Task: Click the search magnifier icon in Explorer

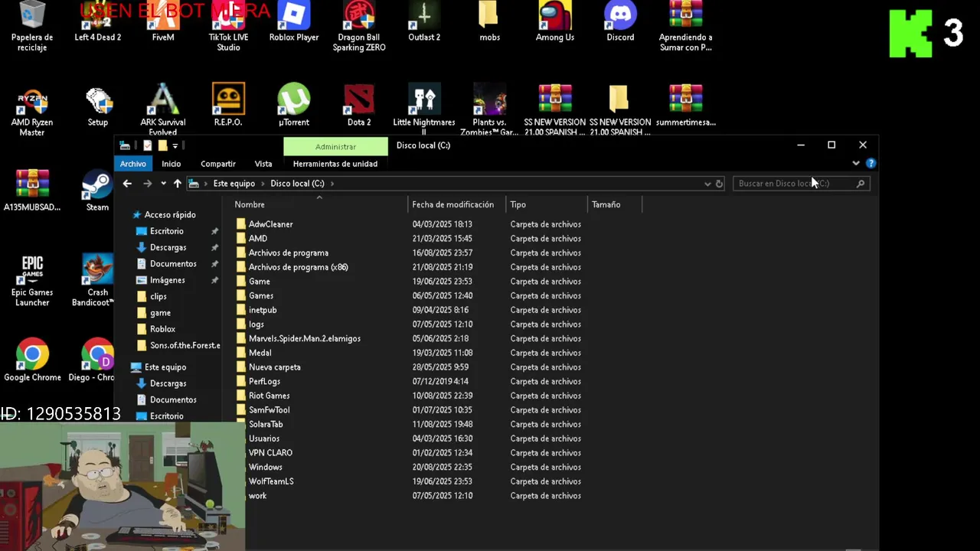Action: (861, 184)
